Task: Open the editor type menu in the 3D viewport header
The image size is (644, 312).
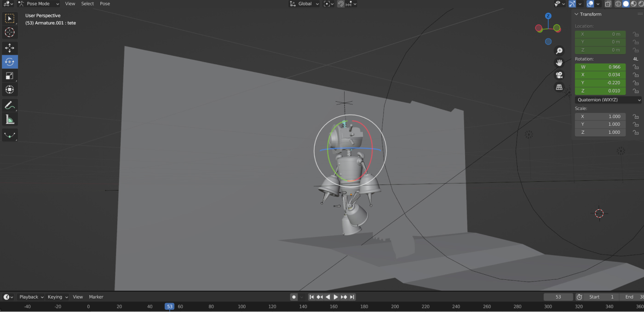Action: 8,4
